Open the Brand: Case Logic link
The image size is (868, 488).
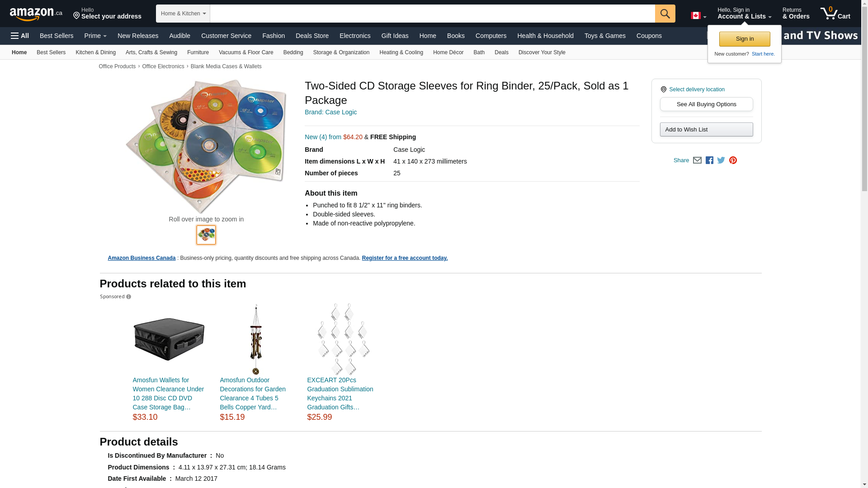tap(330, 112)
